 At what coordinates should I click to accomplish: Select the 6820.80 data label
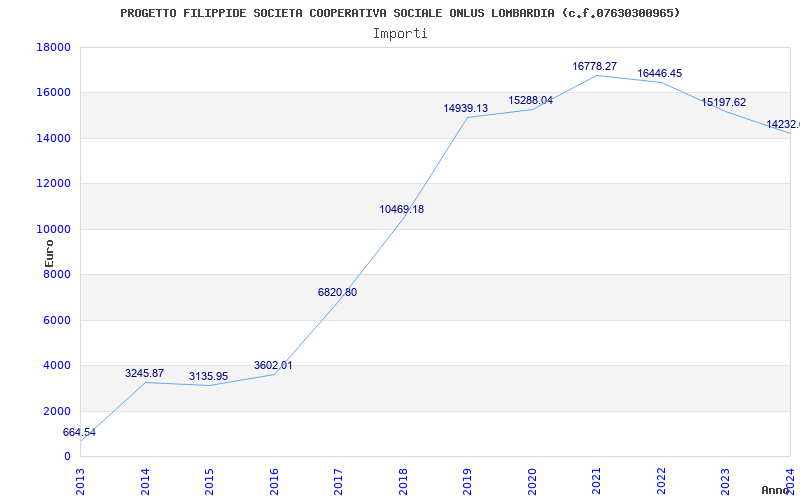tap(337, 292)
